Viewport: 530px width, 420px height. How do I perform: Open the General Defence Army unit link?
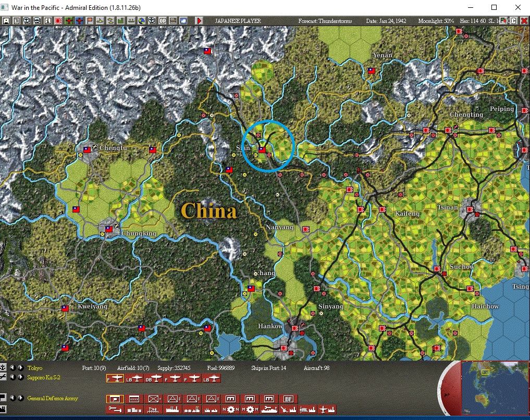coord(53,399)
